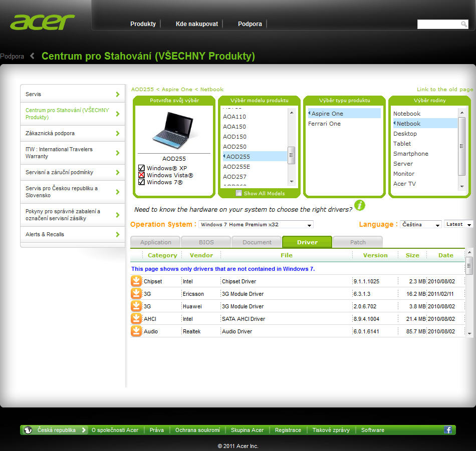Viewport: 476px width, 451px height.
Task: Switch to the BIOS tab
Action: point(206,242)
